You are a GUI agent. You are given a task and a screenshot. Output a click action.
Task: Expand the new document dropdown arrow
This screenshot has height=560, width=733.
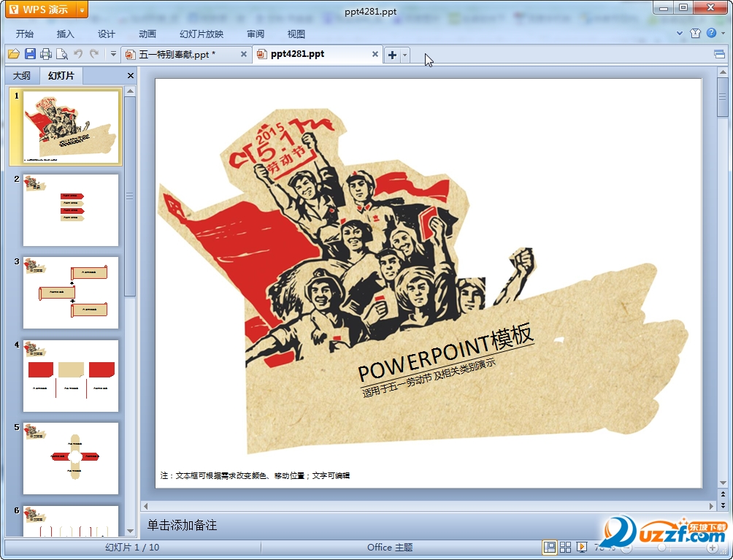click(405, 55)
